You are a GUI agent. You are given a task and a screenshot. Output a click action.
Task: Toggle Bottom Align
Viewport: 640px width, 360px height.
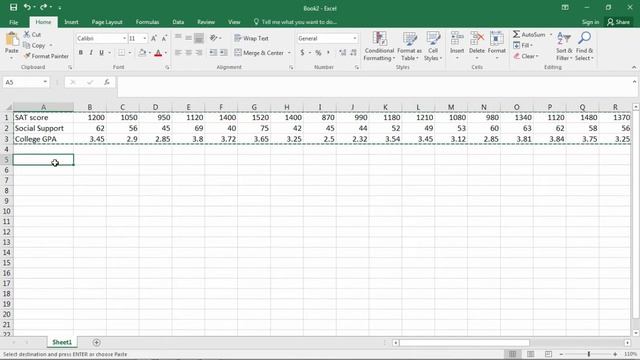199,38
